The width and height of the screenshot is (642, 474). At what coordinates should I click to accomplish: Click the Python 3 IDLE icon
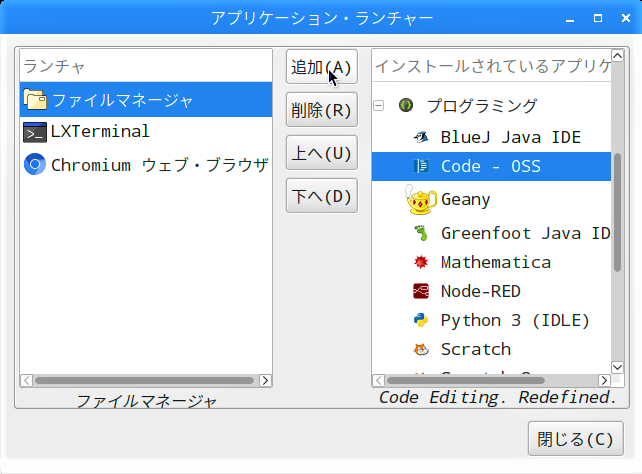pos(421,320)
